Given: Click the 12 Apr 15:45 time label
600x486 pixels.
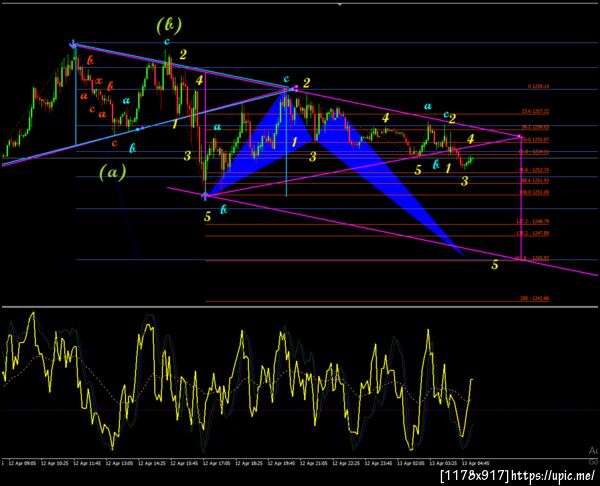Looking at the screenshot, I should pos(186,463).
